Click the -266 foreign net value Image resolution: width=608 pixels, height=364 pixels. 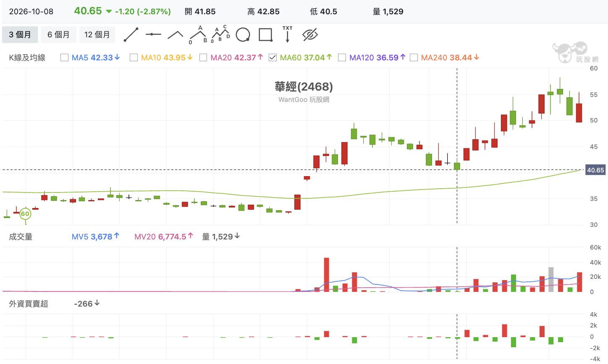pos(86,304)
